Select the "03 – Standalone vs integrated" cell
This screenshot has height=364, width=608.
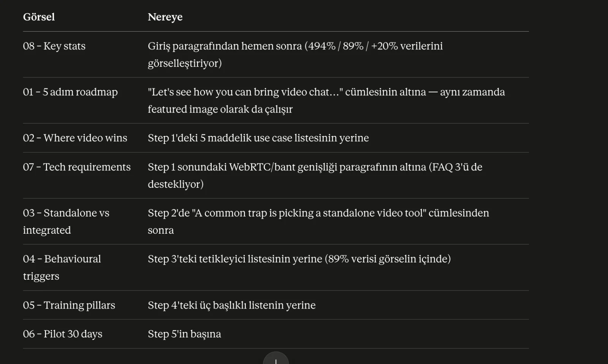pos(66,221)
